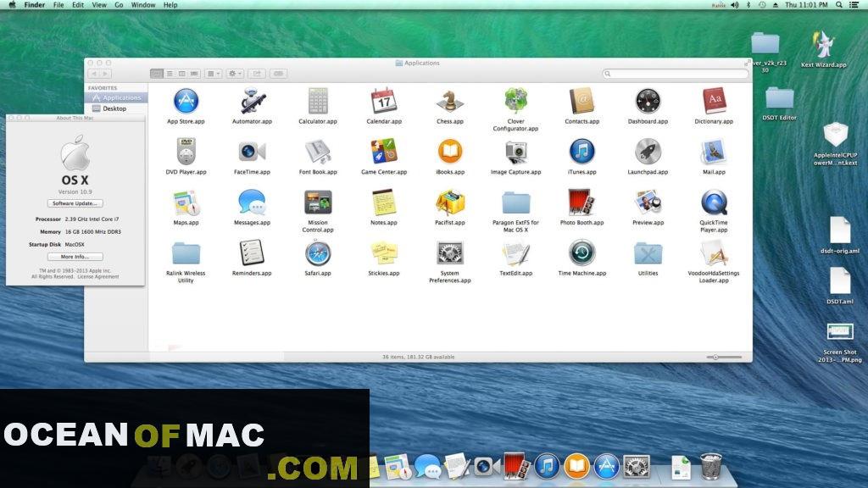
Task: Click the Share button in Finder toolbar
Action: click(257, 74)
